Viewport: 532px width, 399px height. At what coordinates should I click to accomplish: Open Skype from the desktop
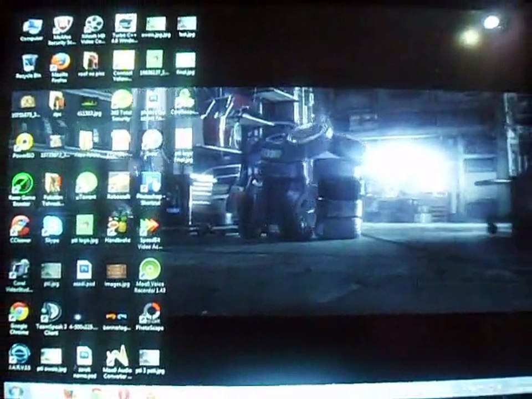(x=52, y=229)
